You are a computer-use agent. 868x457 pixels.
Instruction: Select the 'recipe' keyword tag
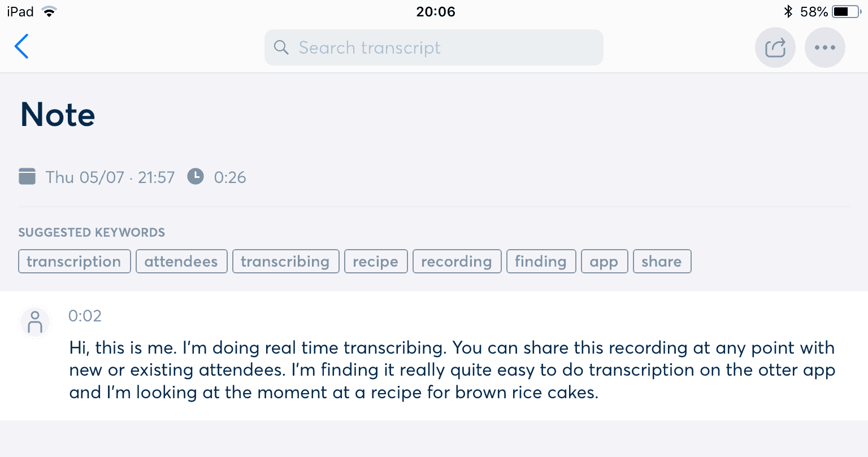376,262
